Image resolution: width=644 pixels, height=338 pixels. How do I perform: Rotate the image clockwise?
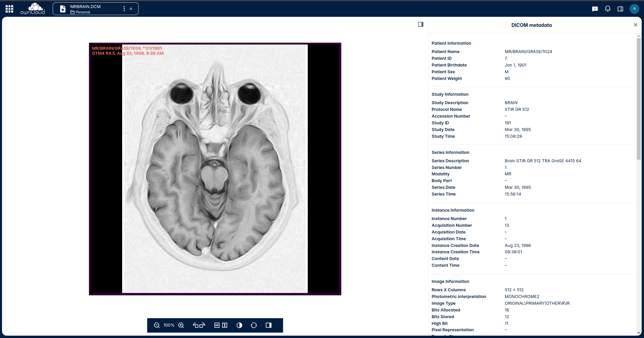click(202, 325)
